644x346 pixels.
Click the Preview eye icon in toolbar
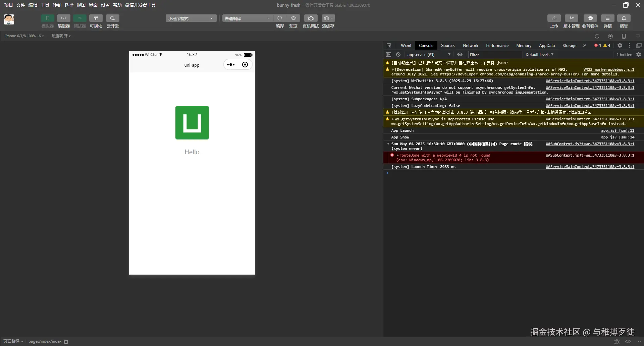293,18
